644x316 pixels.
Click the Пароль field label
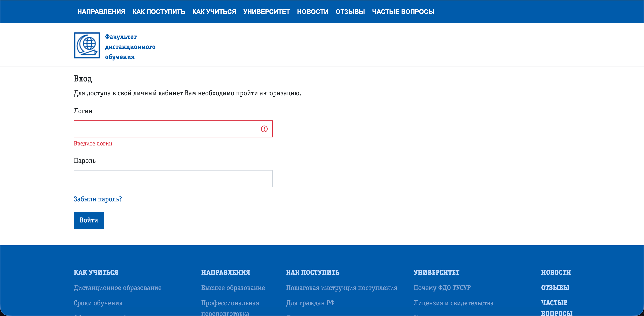coord(85,161)
